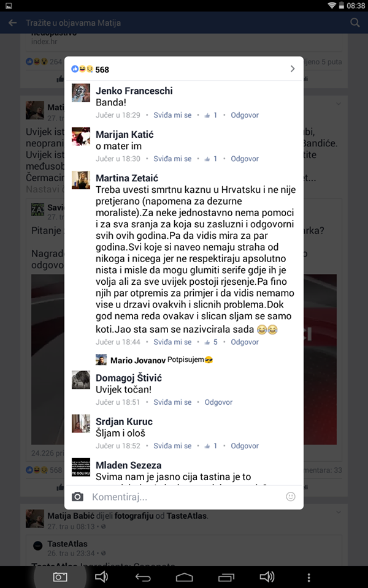Open the three-dot overflow menu in the navigation bar

point(309,578)
